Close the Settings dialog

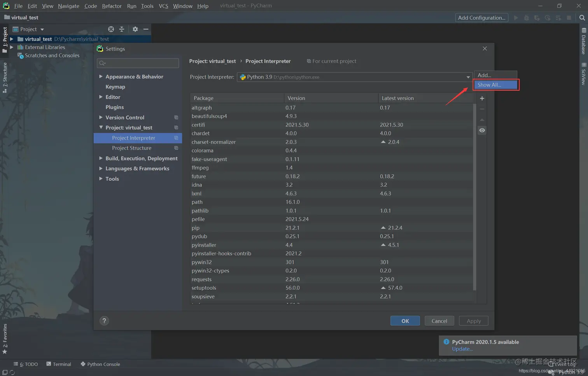pos(485,49)
